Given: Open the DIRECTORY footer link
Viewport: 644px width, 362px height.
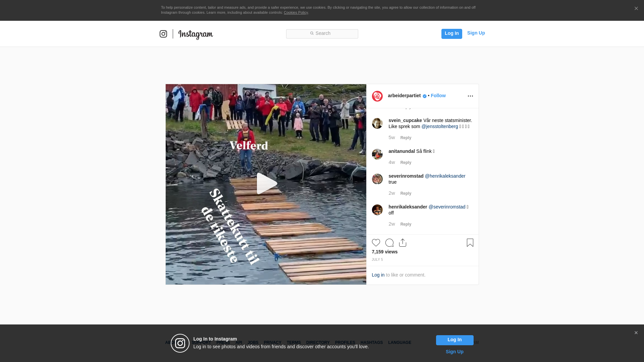Looking at the screenshot, I should (318, 343).
